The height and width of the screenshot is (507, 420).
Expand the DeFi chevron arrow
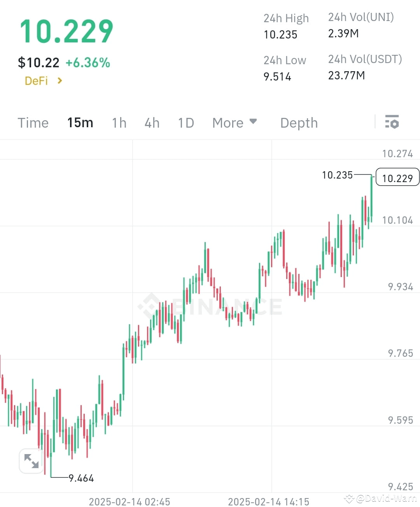(x=59, y=81)
